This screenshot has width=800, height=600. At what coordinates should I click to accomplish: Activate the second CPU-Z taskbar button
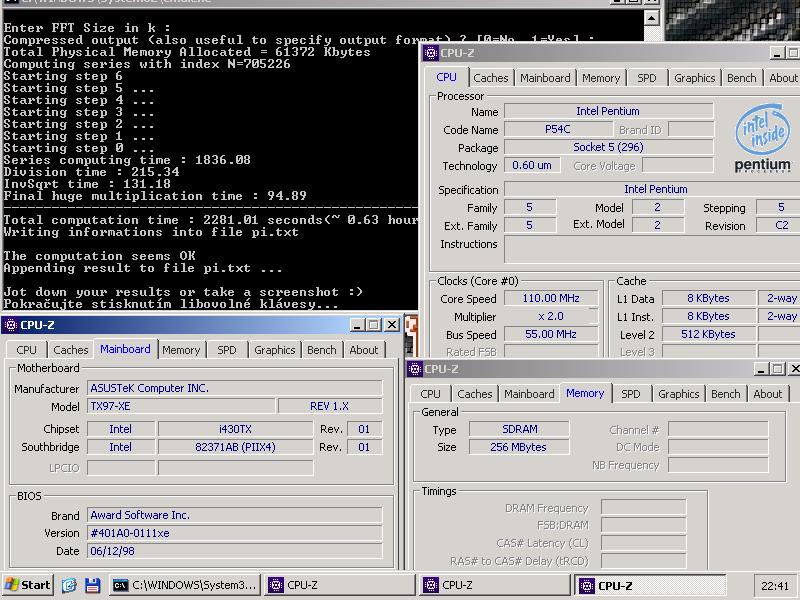(x=494, y=585)
